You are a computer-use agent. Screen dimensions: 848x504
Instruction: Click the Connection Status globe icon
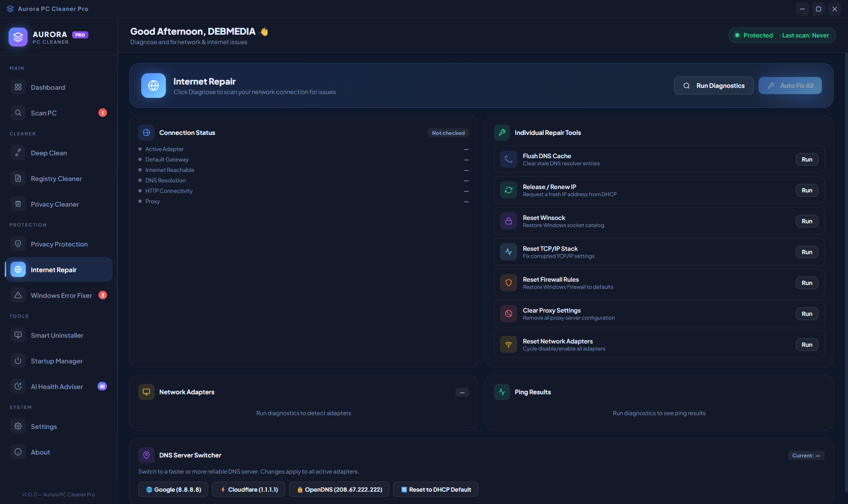point(146,133)
